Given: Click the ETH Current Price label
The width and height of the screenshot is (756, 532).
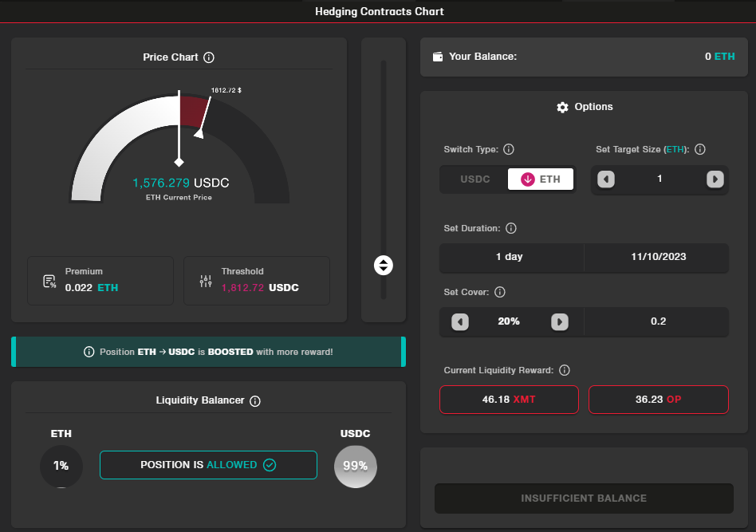Looking at the screenshot, I should (179, 197).
